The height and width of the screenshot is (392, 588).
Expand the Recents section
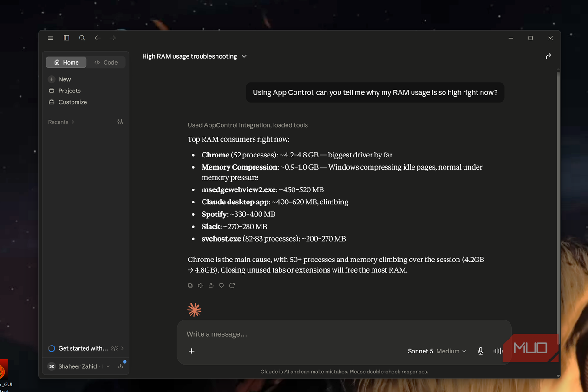click(x=61, y=122)
